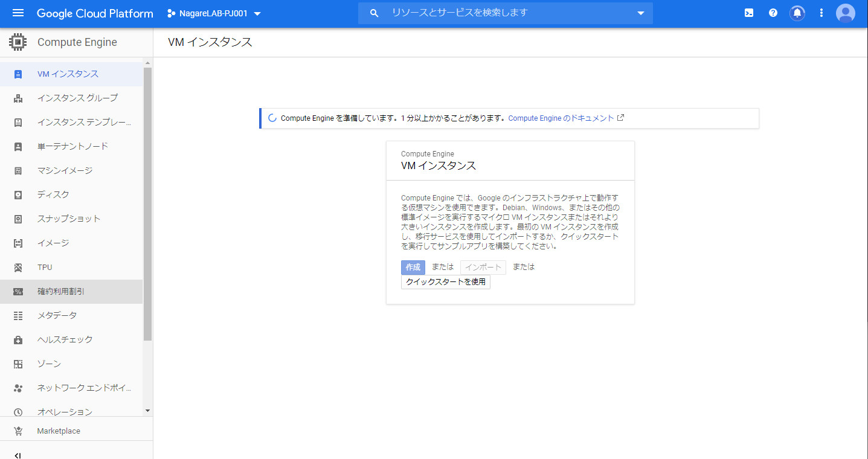Click the VM インスタンス sidebar icon
868x459 pixels.
click(18, 74)
